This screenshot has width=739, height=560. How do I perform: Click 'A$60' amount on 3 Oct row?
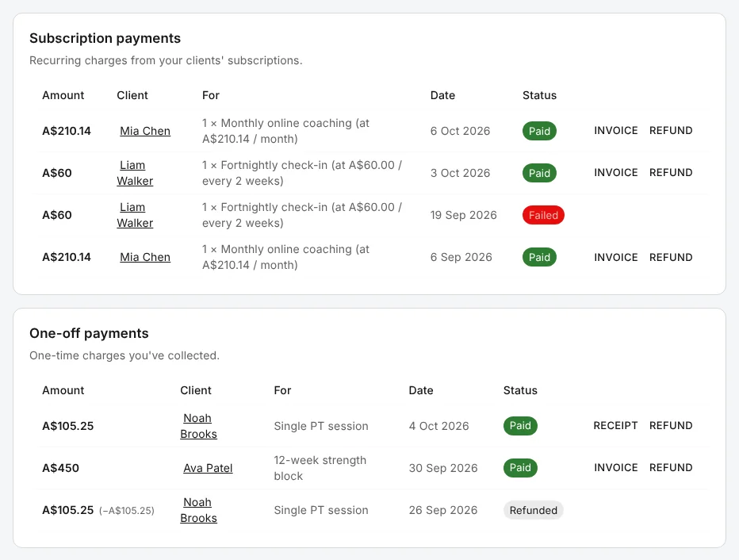tap(57, 173)
